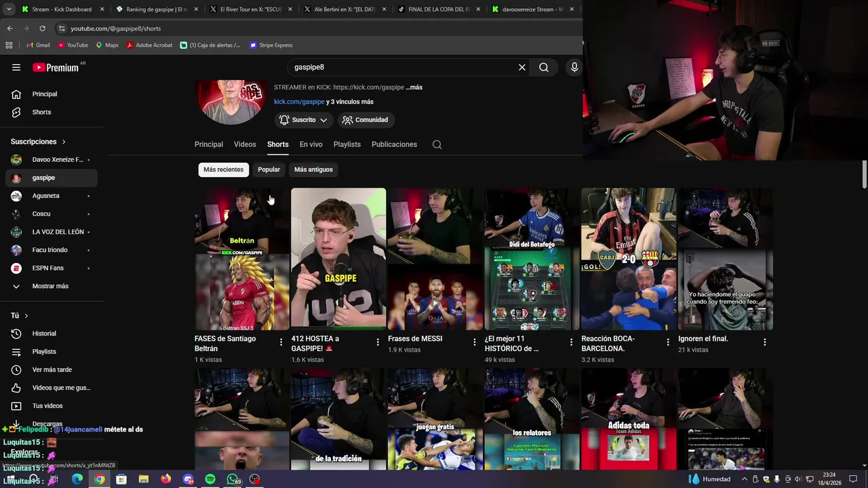Click the address bar showing youtube.com/@gaspipe8/shorts
868x488 pixels.
click(319, 28)
